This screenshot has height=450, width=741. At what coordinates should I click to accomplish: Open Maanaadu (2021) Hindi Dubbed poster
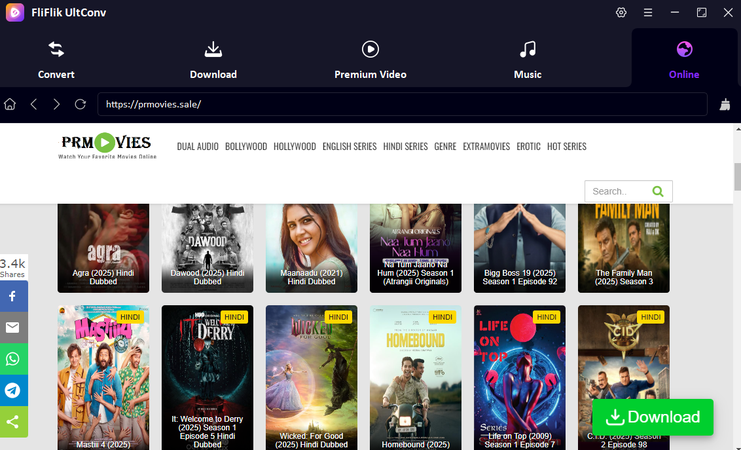pos(311,248)
